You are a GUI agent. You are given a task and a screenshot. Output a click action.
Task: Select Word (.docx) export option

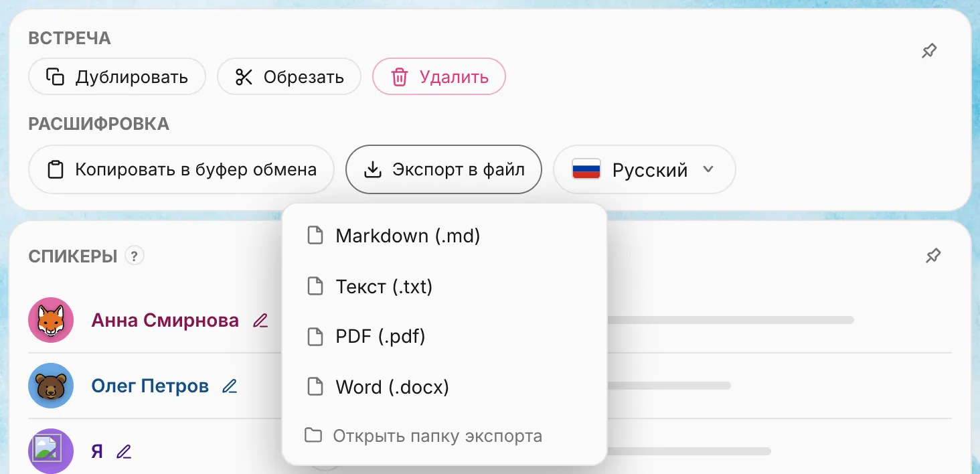click(x=444, y=387)
